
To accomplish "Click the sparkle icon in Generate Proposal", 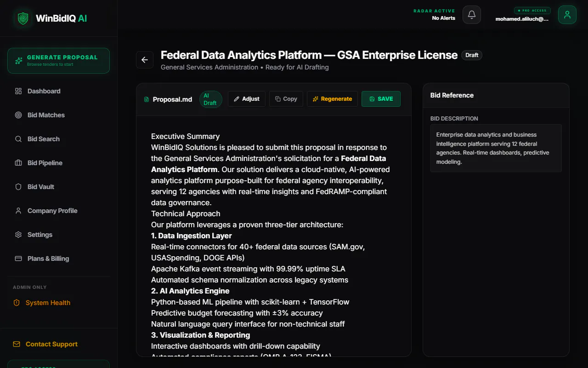I will coord(19,61).
